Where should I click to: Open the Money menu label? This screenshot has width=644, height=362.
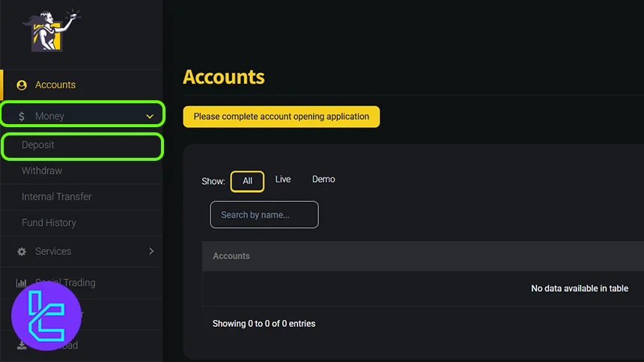point(49,116)
